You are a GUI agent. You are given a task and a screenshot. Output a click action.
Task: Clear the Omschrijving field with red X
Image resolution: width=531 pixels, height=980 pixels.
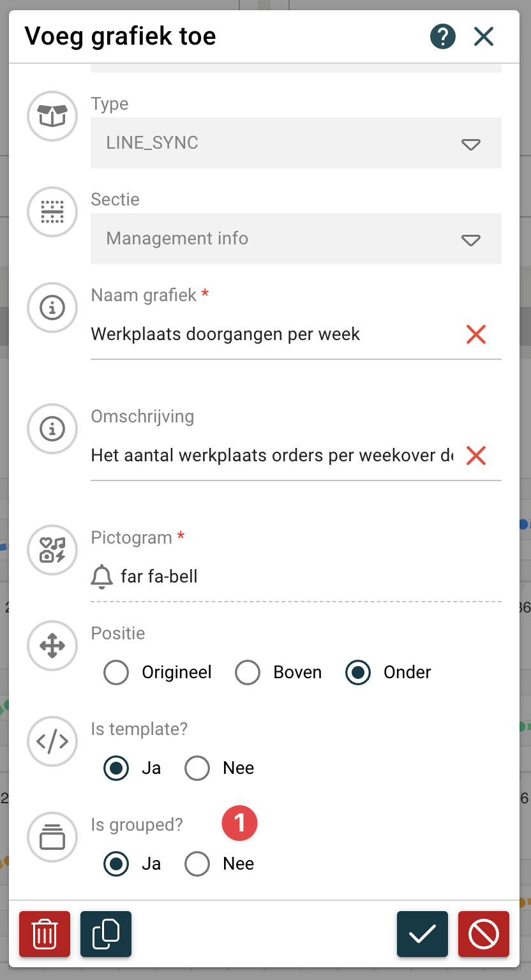point(476,456)
